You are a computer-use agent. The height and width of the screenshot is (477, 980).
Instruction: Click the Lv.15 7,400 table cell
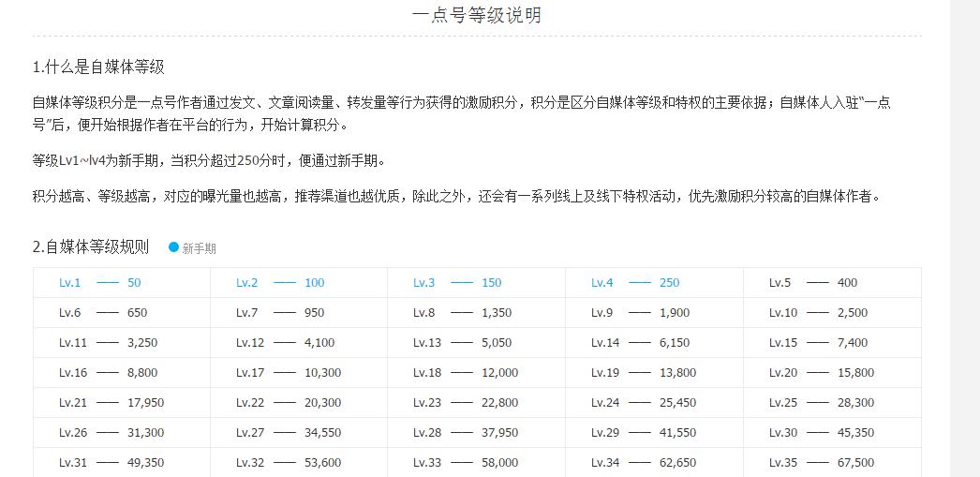[x=833, y=343]
